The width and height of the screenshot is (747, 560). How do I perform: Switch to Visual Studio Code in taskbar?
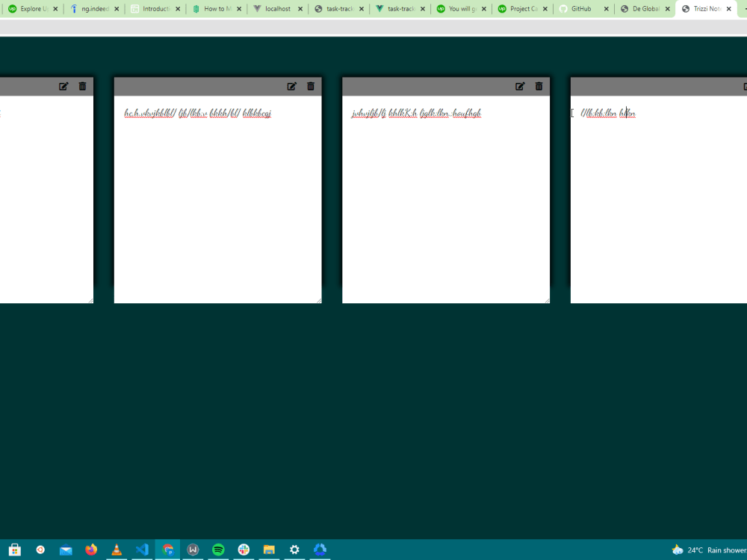142,550
